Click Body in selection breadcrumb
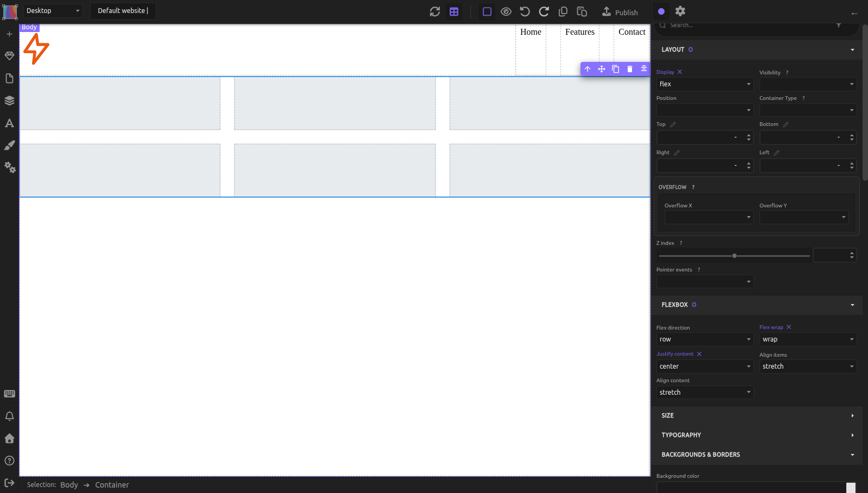 tap(69, 485)
